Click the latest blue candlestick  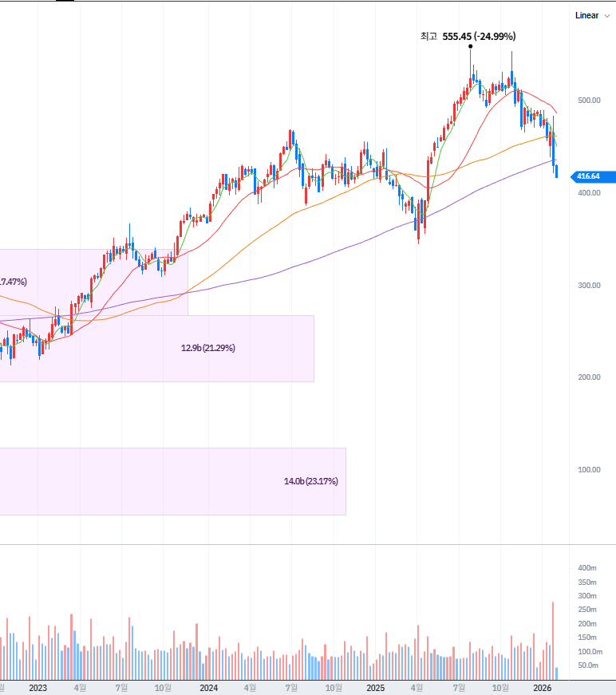coord(556,171)
